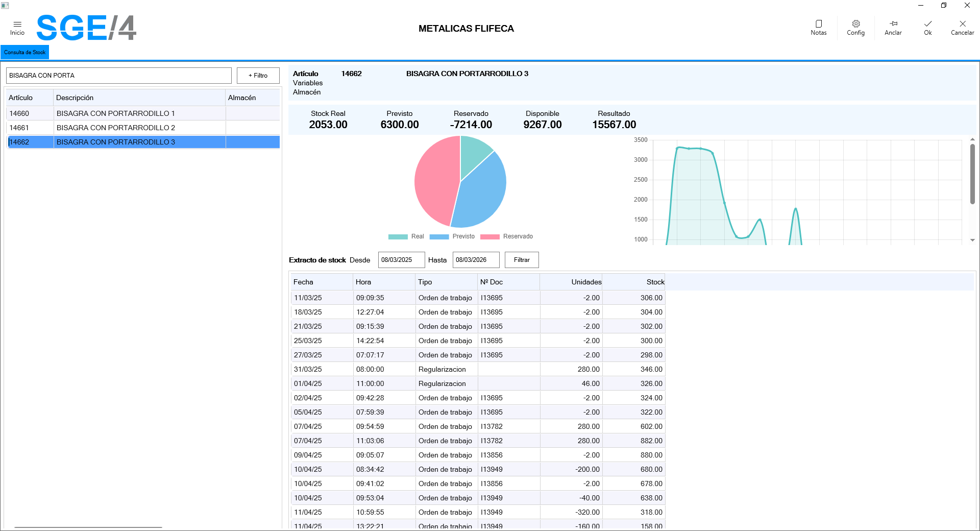Click the Desde date field
The width and height of the screenshot is (980, 531).
click(401, 260)
